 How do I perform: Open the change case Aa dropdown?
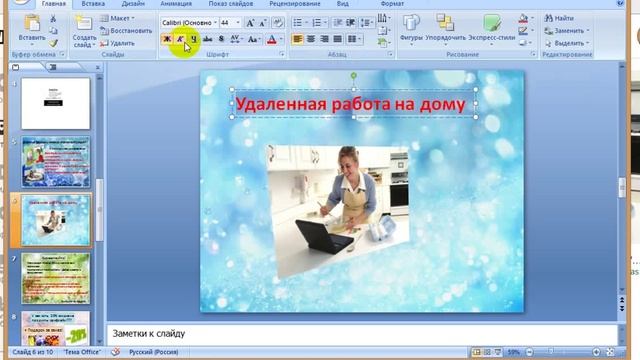pyautogui.click(x=254, y=39)
